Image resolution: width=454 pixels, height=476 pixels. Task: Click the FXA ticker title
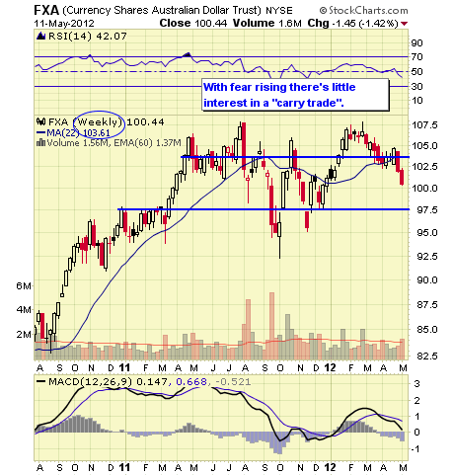coord(46,10)
